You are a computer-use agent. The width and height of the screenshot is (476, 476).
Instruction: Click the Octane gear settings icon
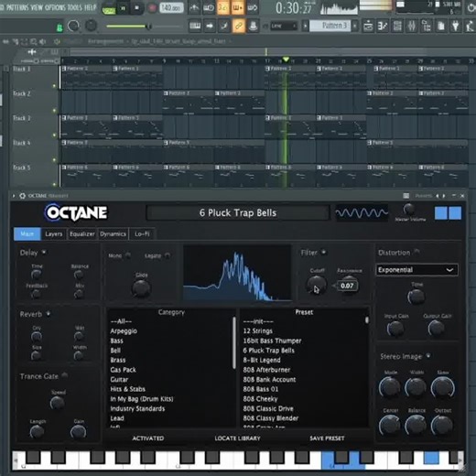pos(23,196)
